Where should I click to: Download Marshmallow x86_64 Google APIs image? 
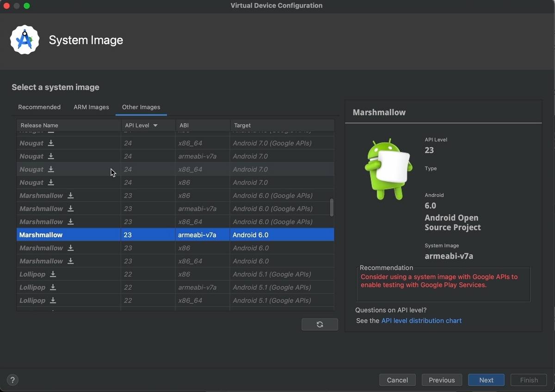70,222
